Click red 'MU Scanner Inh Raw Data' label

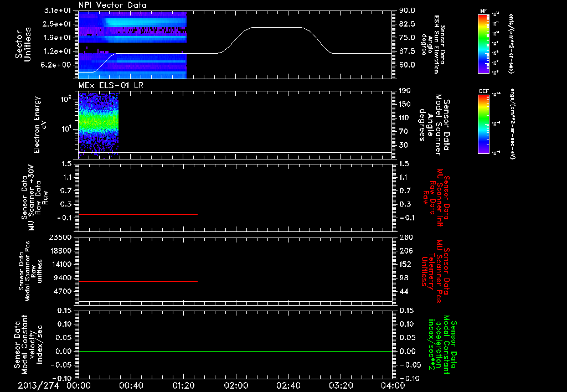pyautogui.click(x=436, y=198)
